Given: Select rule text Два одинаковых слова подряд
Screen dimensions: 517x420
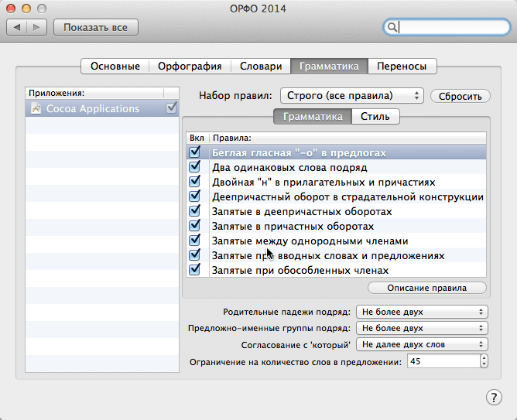Looking at the screenshot, I should click(x=289, y=167).
